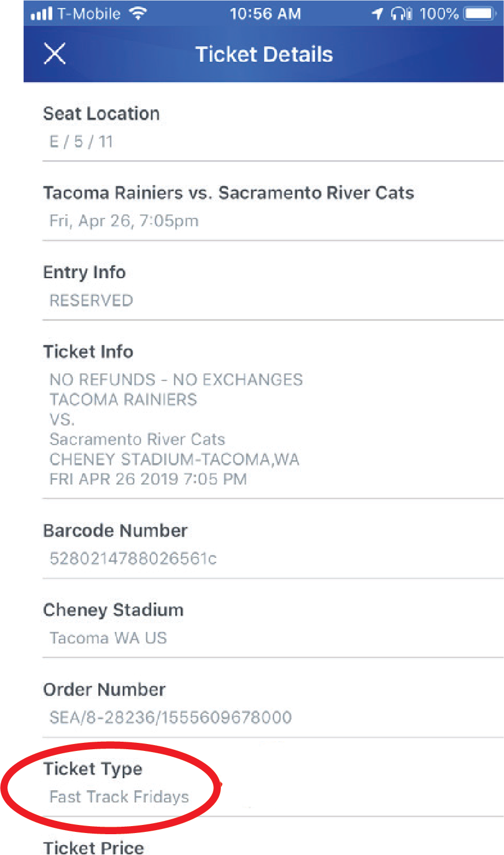Tap the location arrow status icon
The width and height of the screenshot is (504, 855).
pyautogui.click(x=377, y=13)
